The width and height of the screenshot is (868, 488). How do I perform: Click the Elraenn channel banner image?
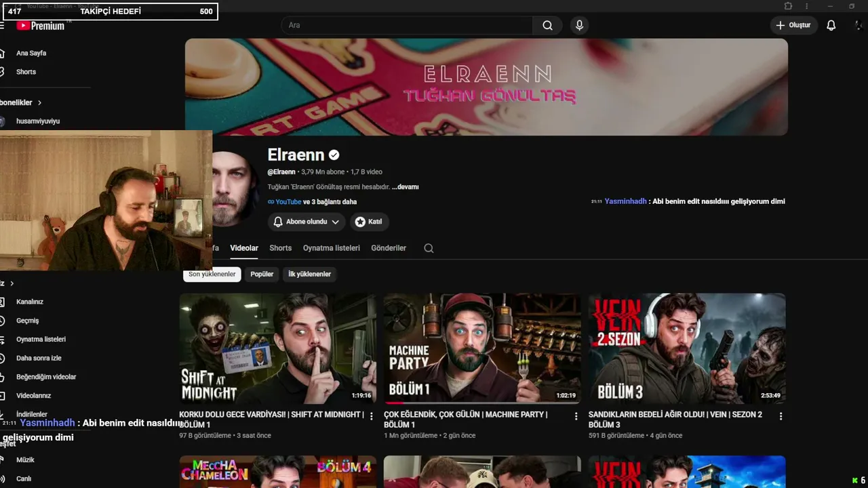tap(486, 87)
